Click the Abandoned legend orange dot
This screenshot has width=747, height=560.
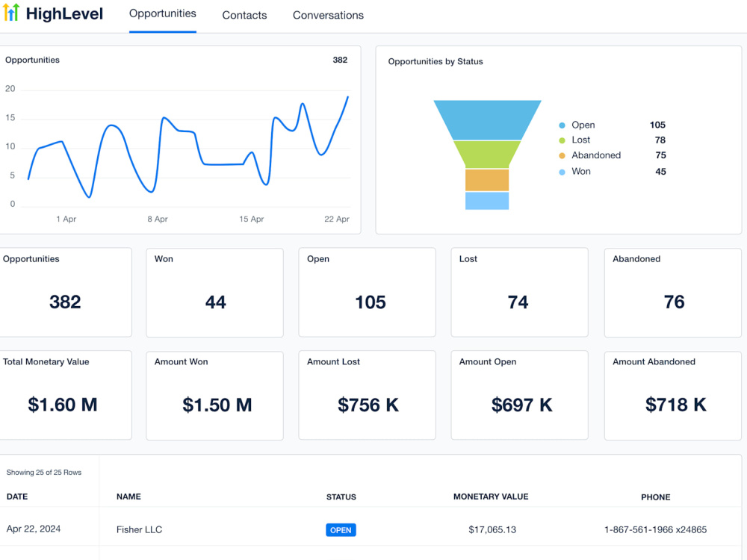[562, 156]
